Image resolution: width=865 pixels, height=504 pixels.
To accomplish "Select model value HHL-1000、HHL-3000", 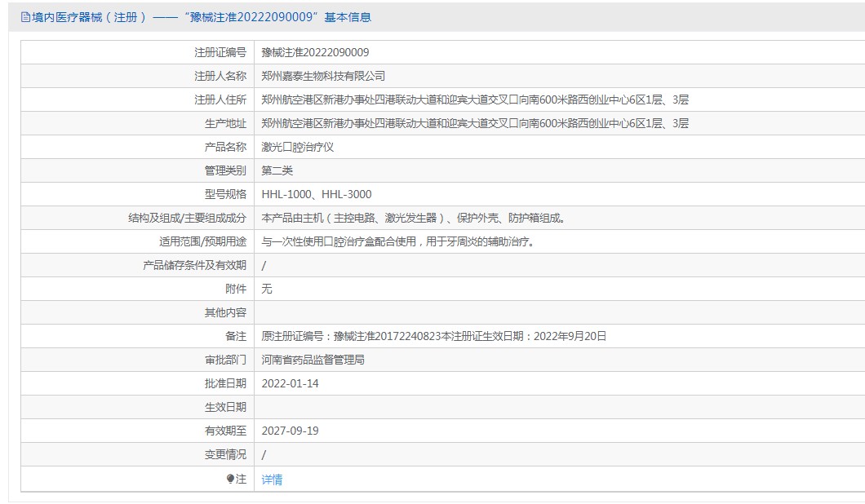I will (x=317, y=195).
